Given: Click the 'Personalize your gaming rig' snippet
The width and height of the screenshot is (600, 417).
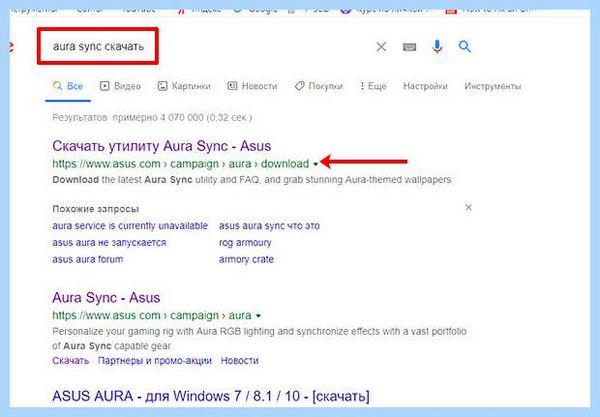Looking at the screenshot, I should point(259,338).
